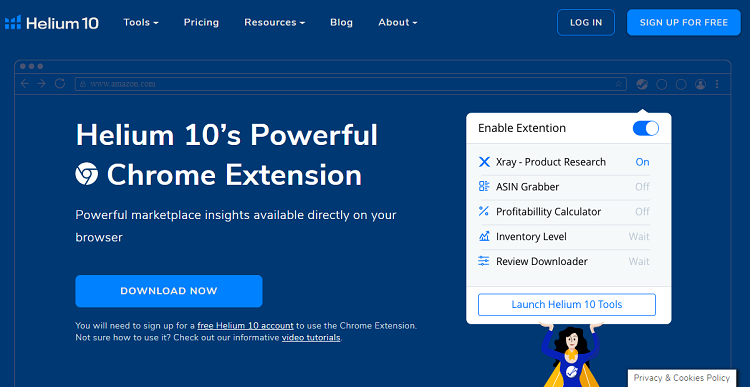Select the Review Downloader label
The width and height of the screenshot is (750, 387).
click(542, 262)
